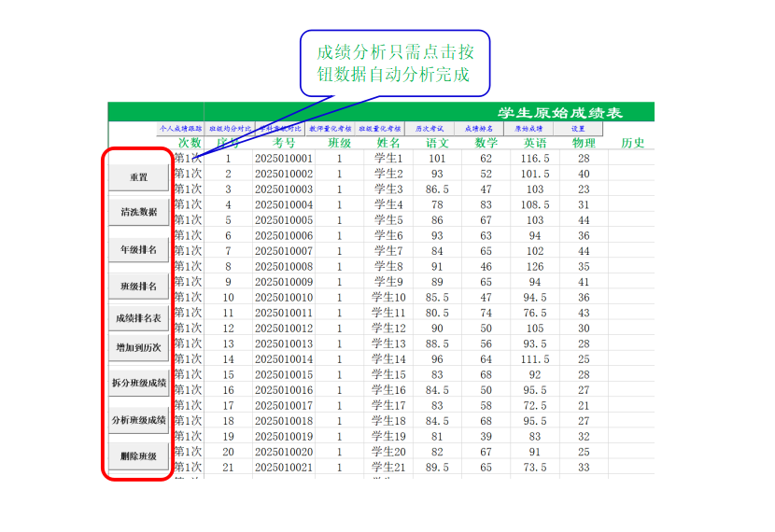
Task: Click the 删除班级 button
Action: 138,456
